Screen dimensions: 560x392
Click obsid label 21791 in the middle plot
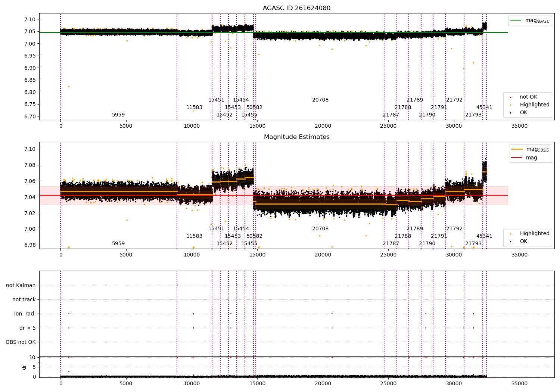click(x=439, y=236)
